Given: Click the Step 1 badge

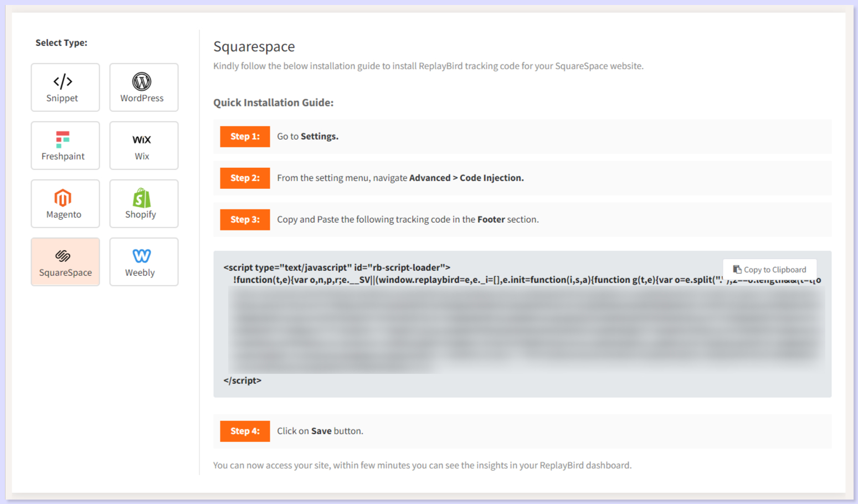Looking at the screenshot, I should (x=245, y=136).
